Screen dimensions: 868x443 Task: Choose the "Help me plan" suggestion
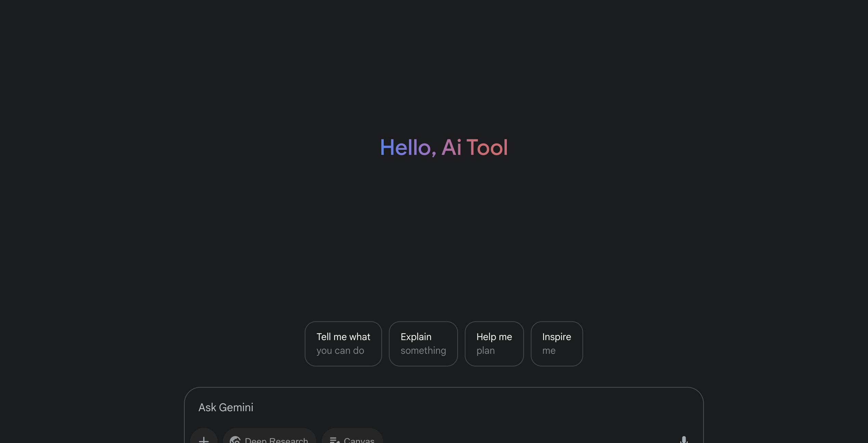494,344
